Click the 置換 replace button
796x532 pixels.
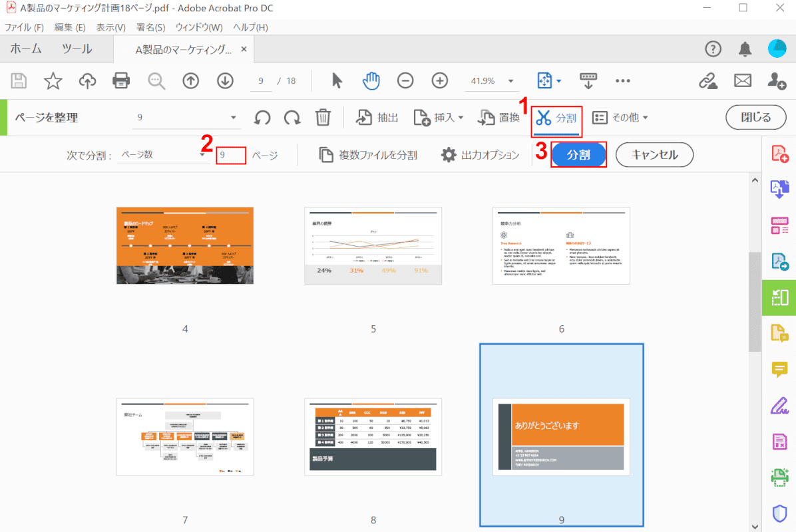pos(499,118)
